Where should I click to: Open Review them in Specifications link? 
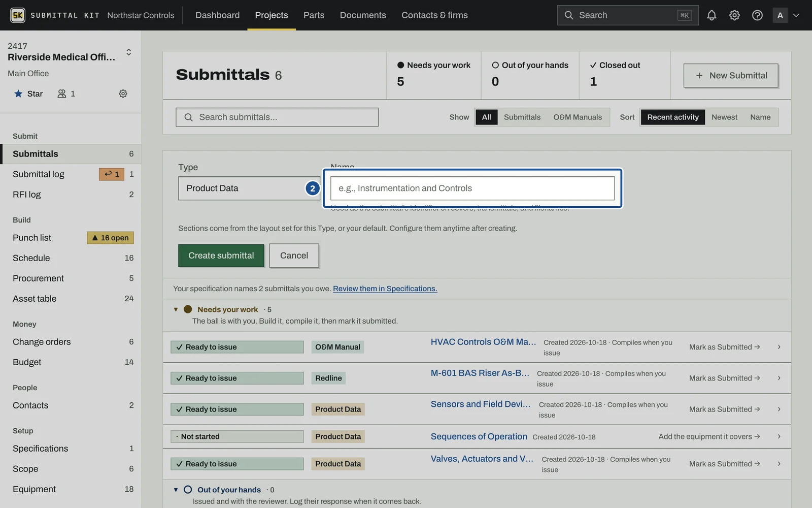pyautogui.click(x=385, y=289)
